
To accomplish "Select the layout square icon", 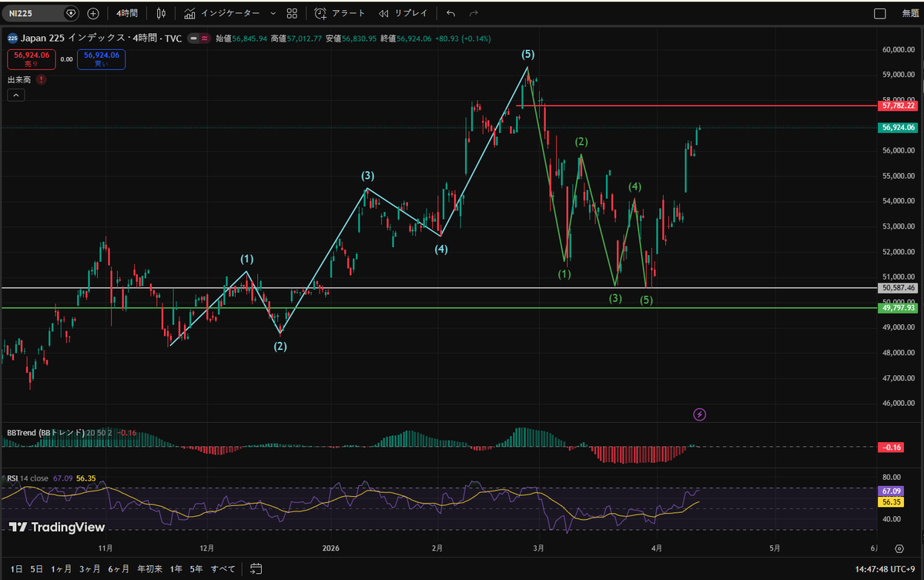I will 879,13.
